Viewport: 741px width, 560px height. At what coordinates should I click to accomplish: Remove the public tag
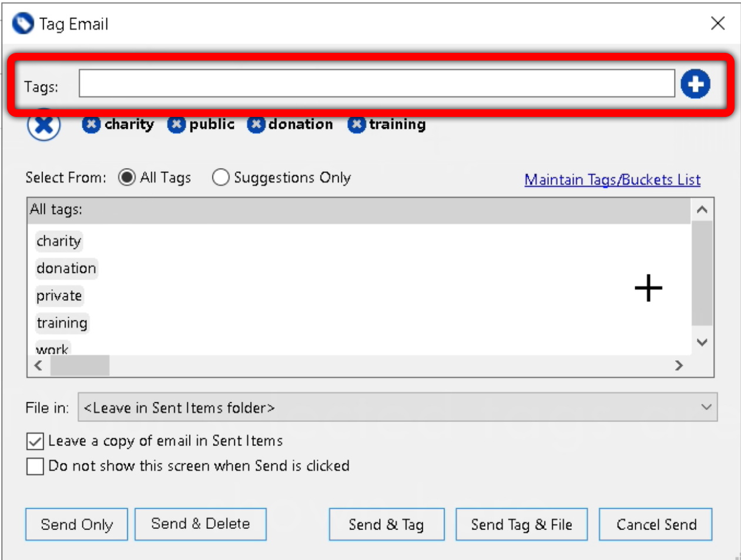point(176,124)
